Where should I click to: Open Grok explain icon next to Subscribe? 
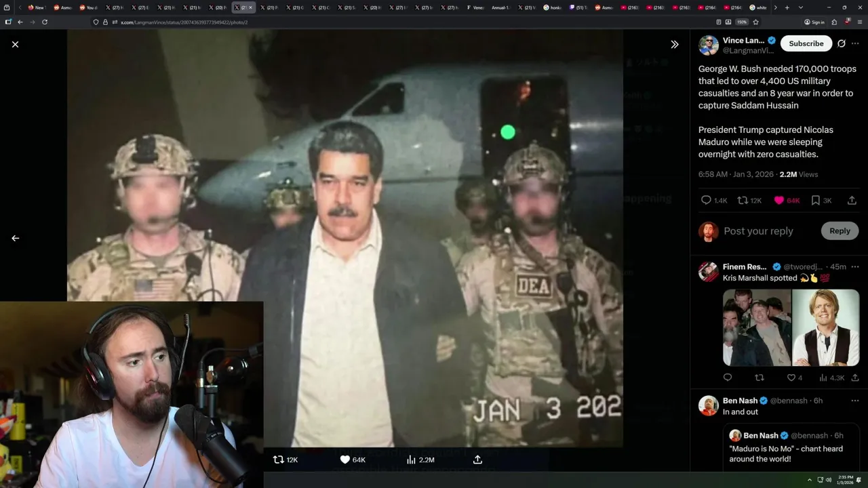[x=842, y=43]
